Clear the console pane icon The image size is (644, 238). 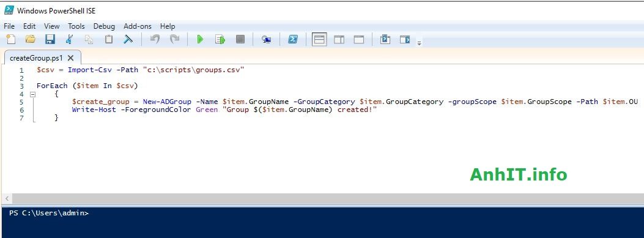click(128, 39)
